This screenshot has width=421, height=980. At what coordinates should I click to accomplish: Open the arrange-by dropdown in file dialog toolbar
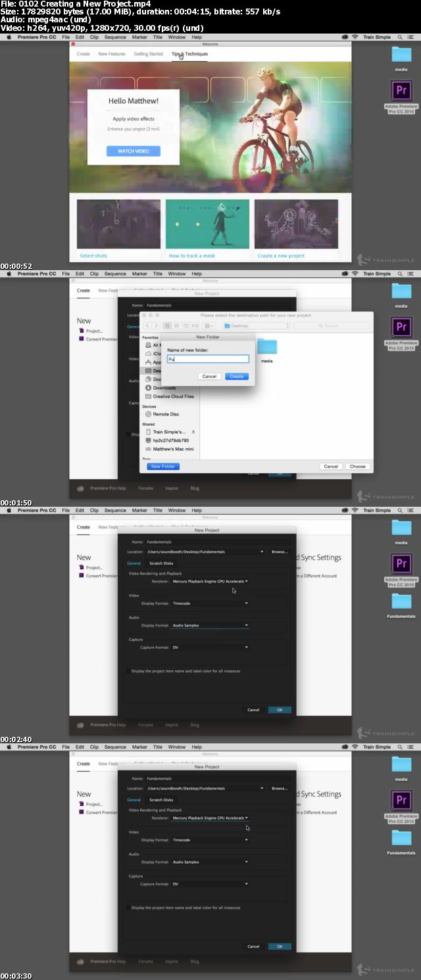tap(209, 325)
